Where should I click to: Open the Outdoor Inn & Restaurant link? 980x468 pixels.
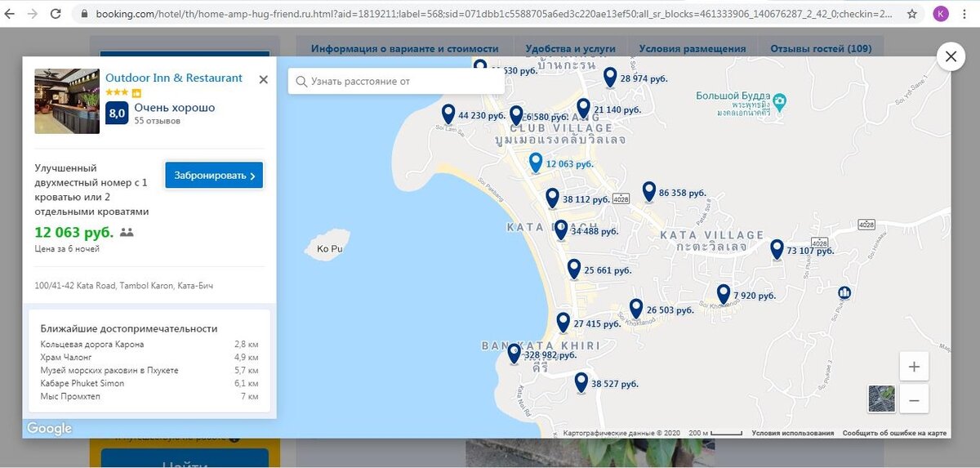point(174,78)
